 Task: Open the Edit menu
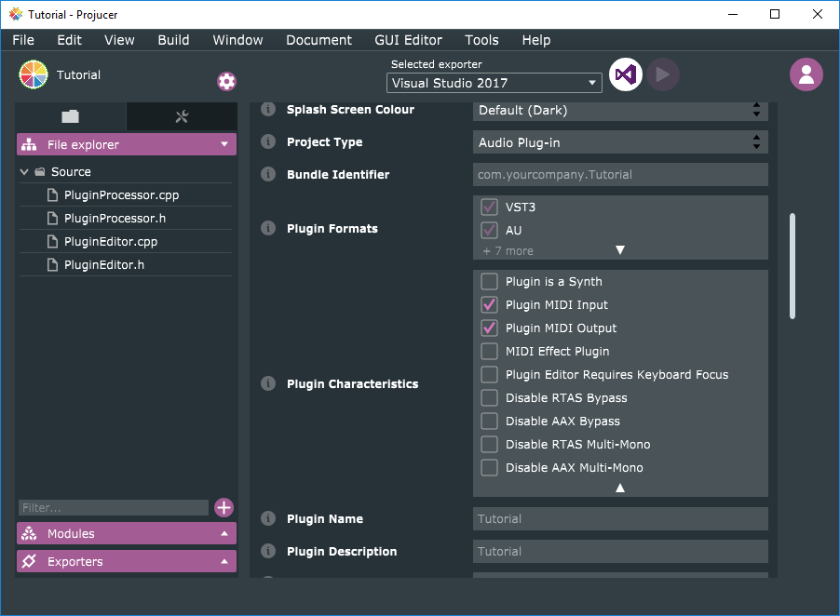70,40
